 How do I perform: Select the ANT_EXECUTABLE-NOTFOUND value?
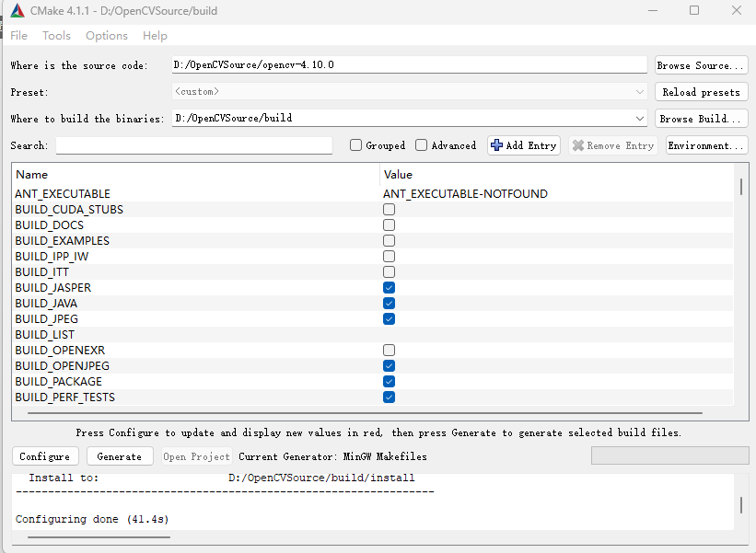click(465, 193)
